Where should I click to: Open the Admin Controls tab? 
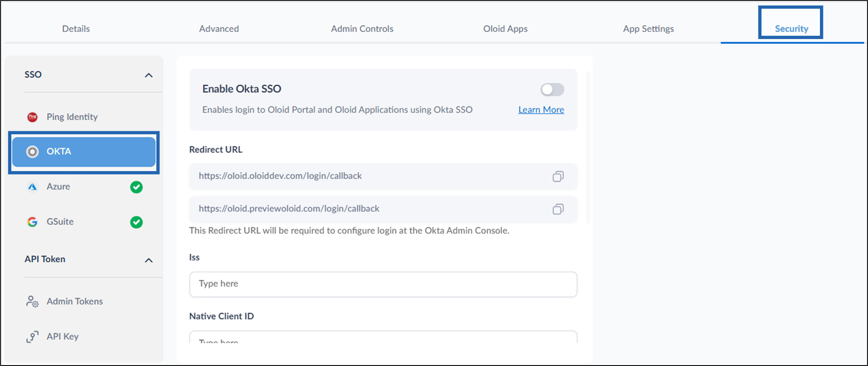(362, 29)
